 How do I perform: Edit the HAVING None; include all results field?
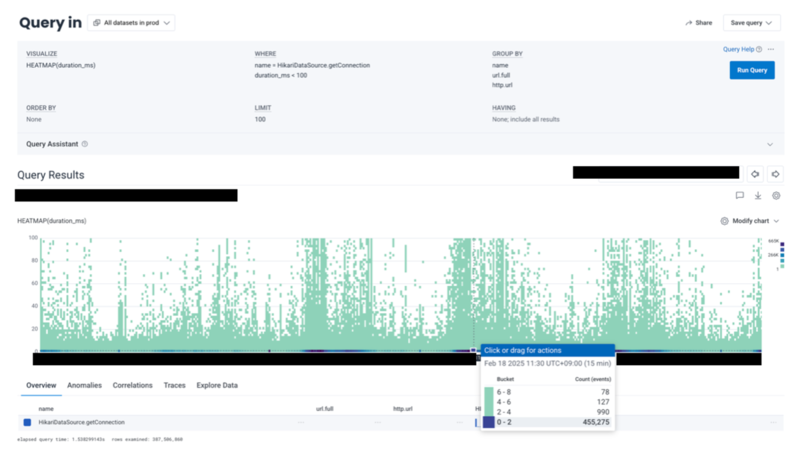(x=526, y=119)
